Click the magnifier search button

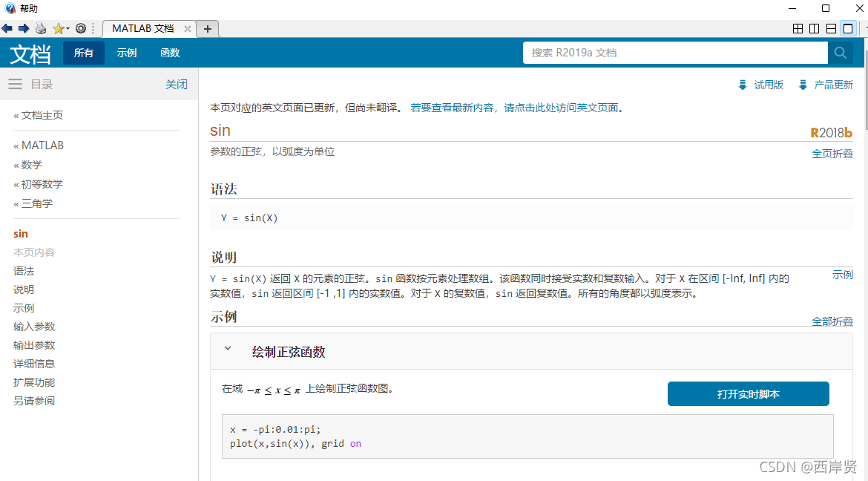pos(840,53)
